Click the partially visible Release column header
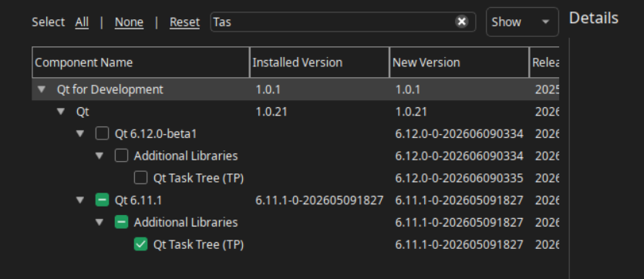Viewport: 644px width, 279px height. tap(545, 62)
